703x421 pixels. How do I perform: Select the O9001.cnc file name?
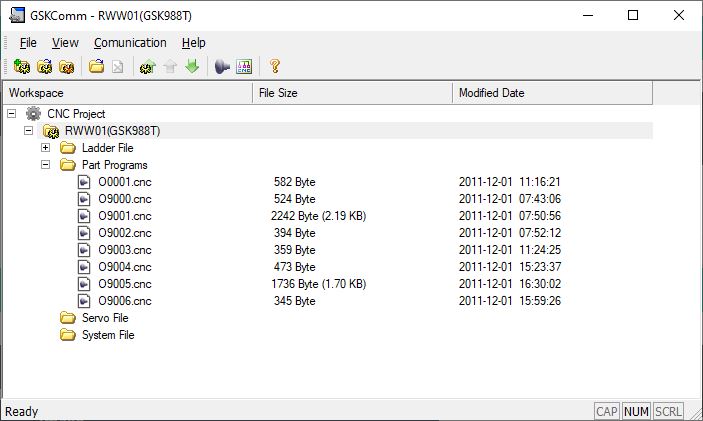tap(125, 216)
